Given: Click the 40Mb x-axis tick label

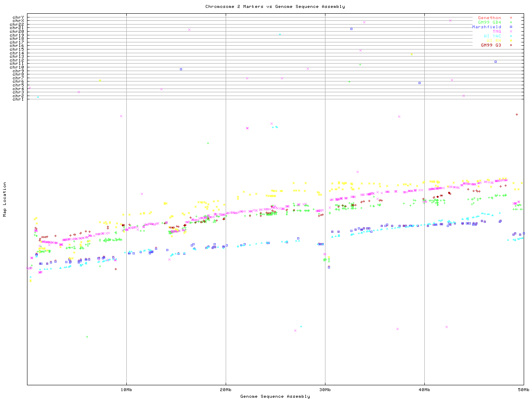Looking at the screenshot, I should 424,390.
